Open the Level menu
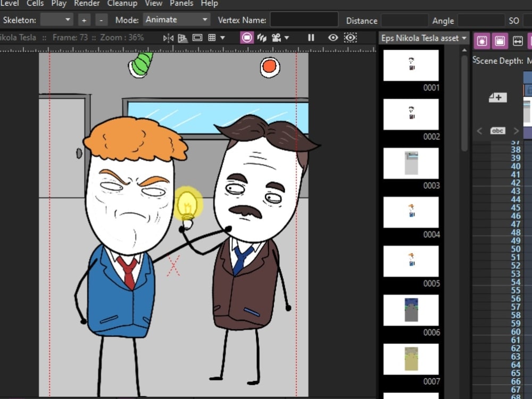Viewport: 532px width, 399px height. 9,3
